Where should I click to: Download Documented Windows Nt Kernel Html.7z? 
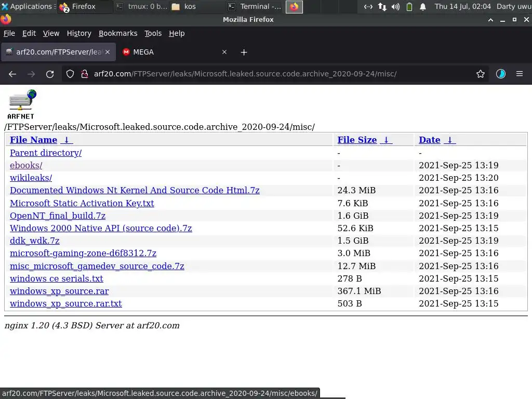pyautogui.click(x=135, y=190)
